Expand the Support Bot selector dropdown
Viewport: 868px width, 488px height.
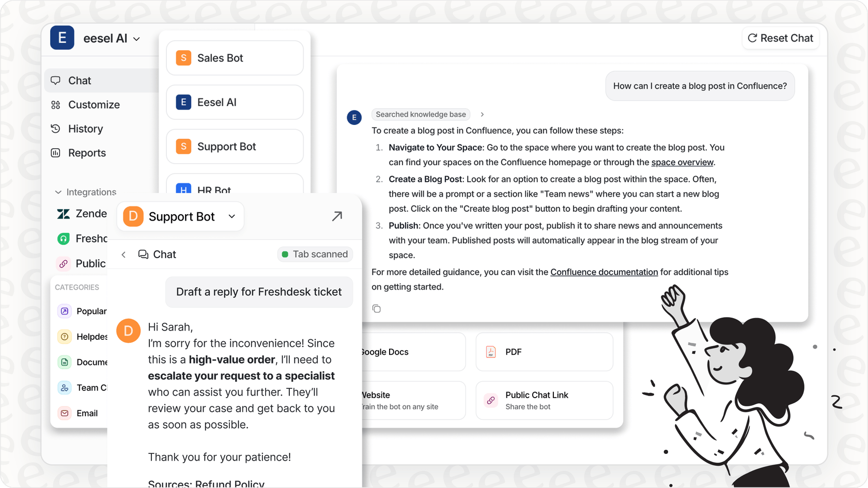coord(231,216)
